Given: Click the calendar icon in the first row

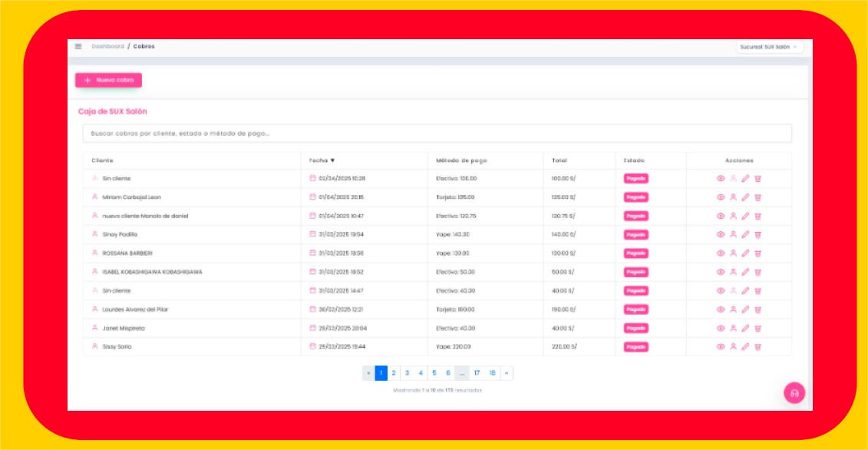Looking at the screenshot, I should coord(312,178).
